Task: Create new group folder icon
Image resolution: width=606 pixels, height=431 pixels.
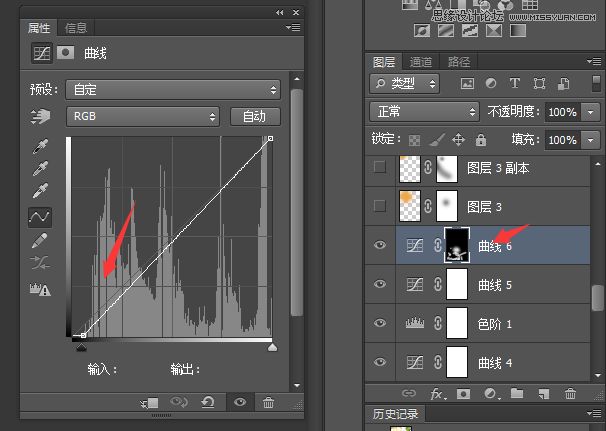Action: 517,393
